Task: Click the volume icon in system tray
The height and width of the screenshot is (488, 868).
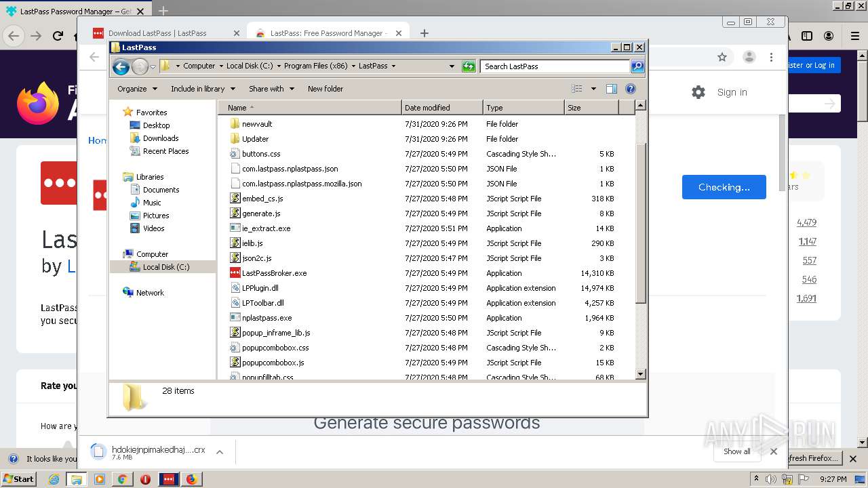Action: tap(771, 479)
